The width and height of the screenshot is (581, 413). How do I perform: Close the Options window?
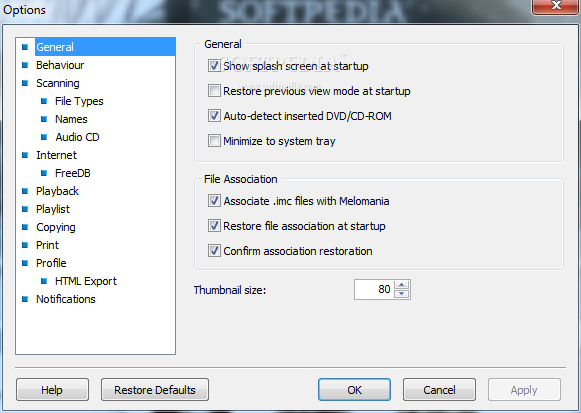click(x=555, y=6)
